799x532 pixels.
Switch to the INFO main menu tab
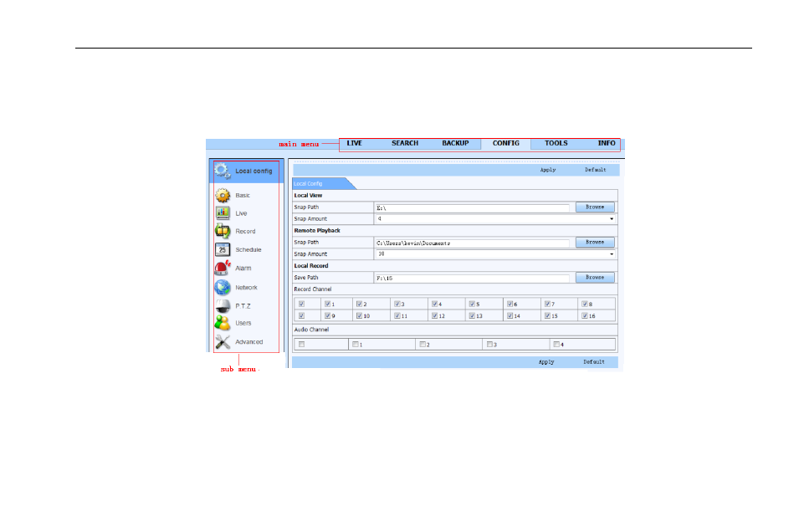click(607, 143)
